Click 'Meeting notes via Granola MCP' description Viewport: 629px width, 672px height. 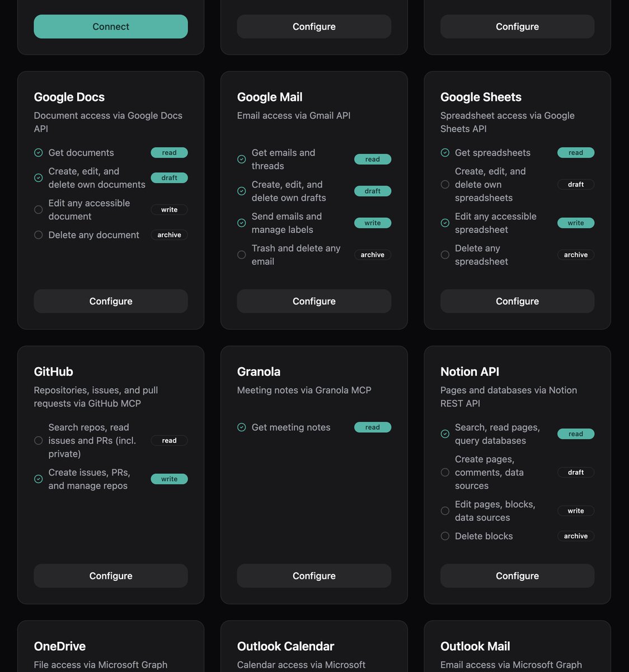point(304,390)
